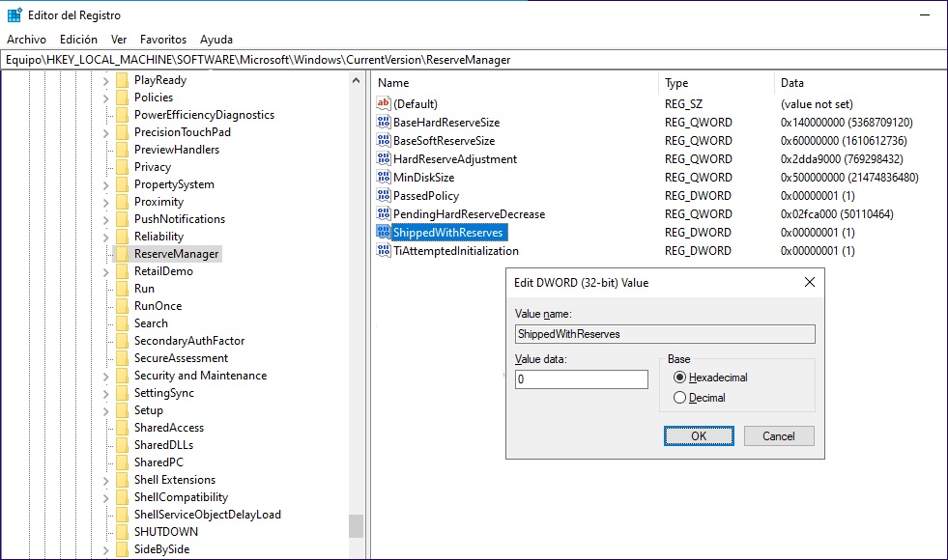Screen dimensions: 948x560
Task: Click the PowerEfficiencyDiagnostics folder icon
Action: (122, 115)
